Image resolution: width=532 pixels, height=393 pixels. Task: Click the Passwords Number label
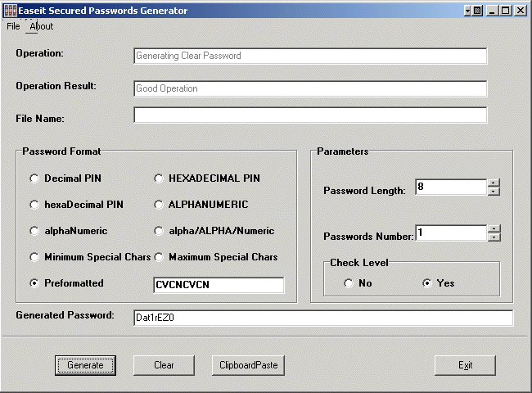pyautogui.click(x=368, y=237)
